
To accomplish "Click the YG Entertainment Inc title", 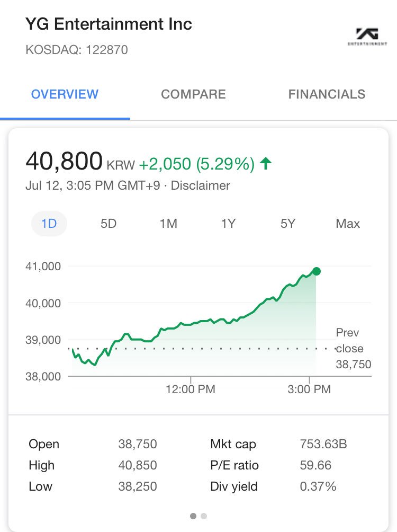I will click(109, 24).
